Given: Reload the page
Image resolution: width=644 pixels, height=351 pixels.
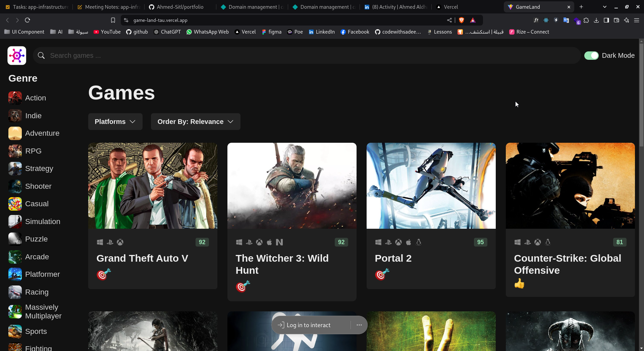Looking at the screenshot, I should point(28,20).
